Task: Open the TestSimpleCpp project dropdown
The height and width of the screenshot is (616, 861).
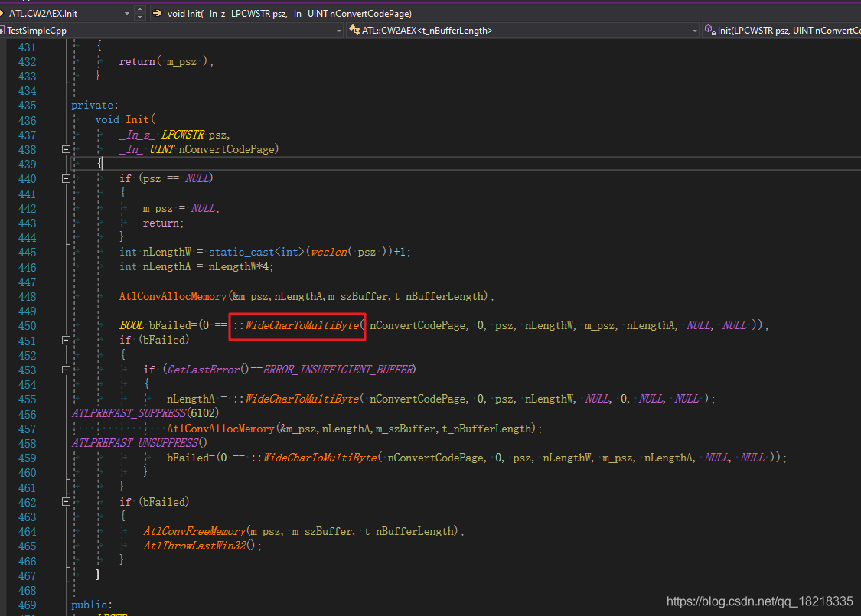Action: [x=338, y=31]
